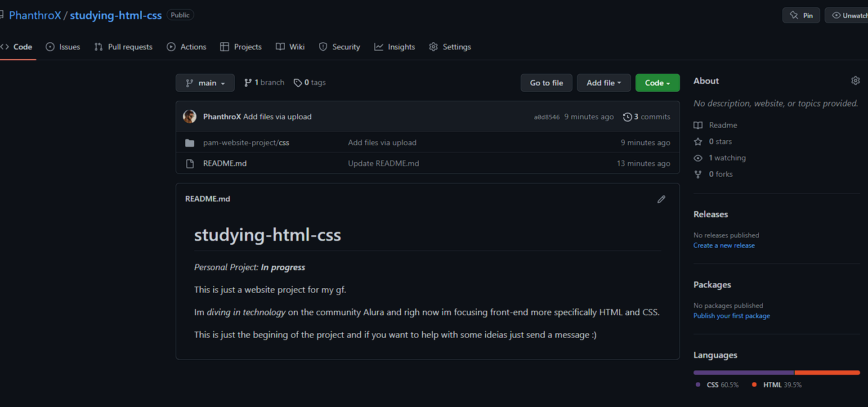Click the PhanthroX owner link in header

35,15
